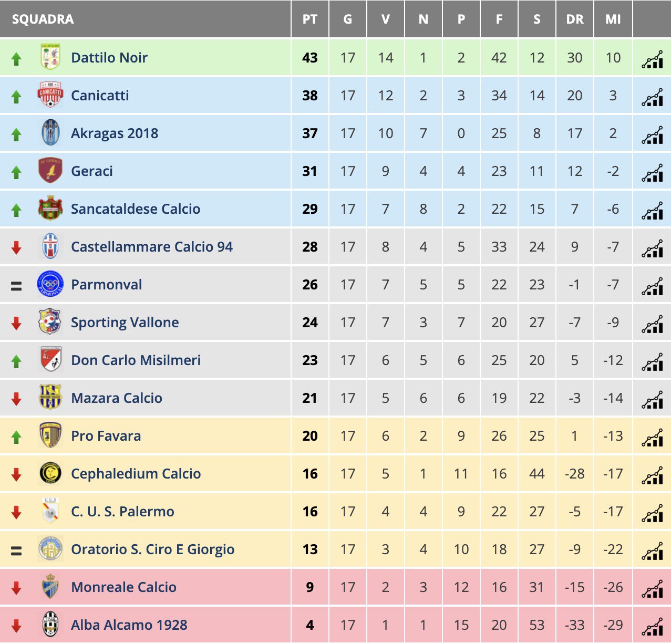
Task: Open the Castellammare Calcio 94 team link
Action: (x=152, y=246)
